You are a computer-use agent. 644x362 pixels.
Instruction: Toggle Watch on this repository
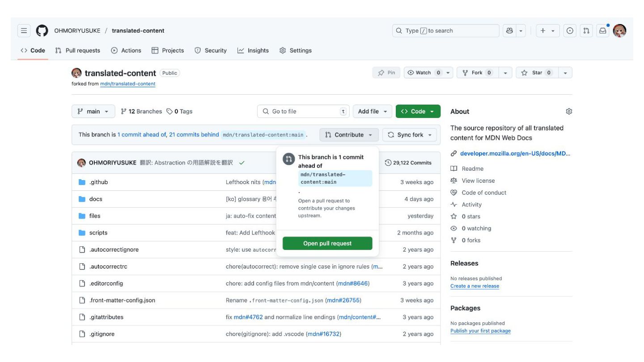tap(423, 73)
